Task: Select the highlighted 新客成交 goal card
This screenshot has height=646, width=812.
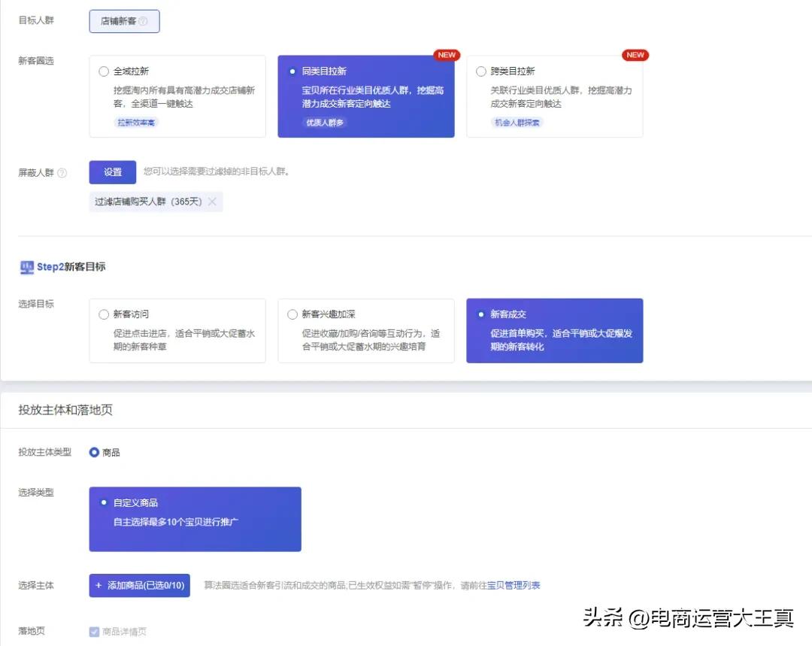Action: pyautogui.click(x=554, y=331)
